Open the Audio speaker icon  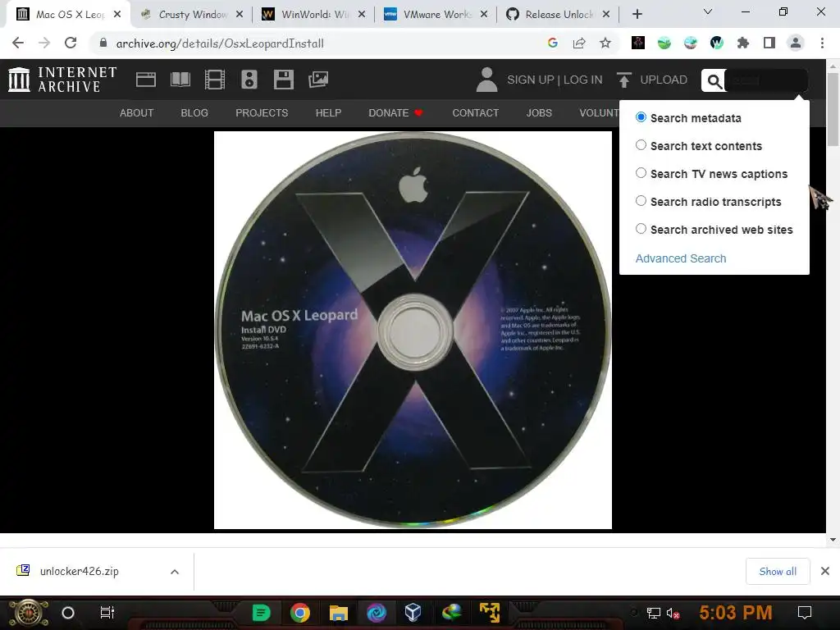tap(249, 80)
